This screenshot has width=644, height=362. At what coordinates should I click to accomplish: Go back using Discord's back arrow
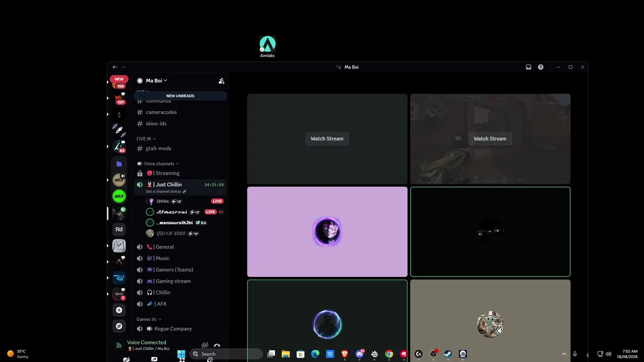[x=115, y=67]
